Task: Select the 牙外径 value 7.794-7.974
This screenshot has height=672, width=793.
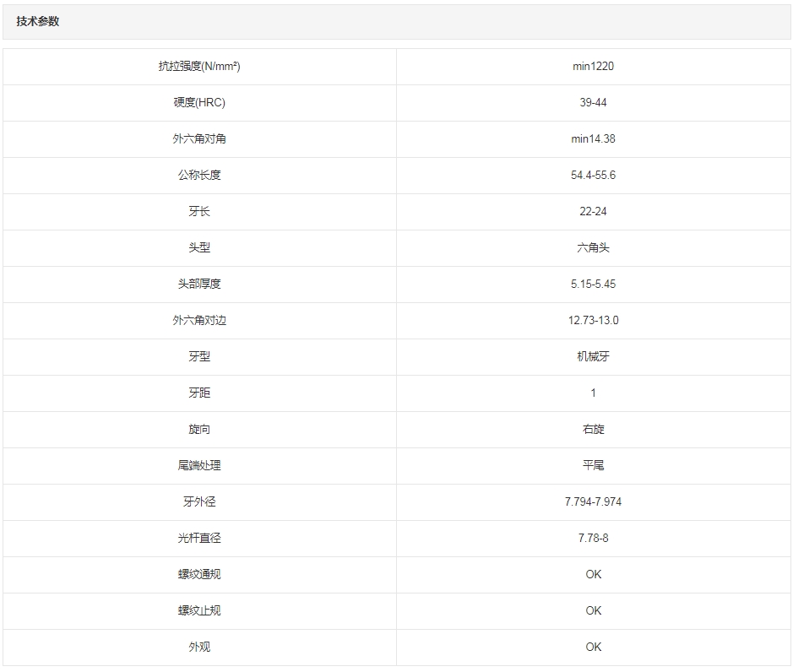Action: point(593,502)
